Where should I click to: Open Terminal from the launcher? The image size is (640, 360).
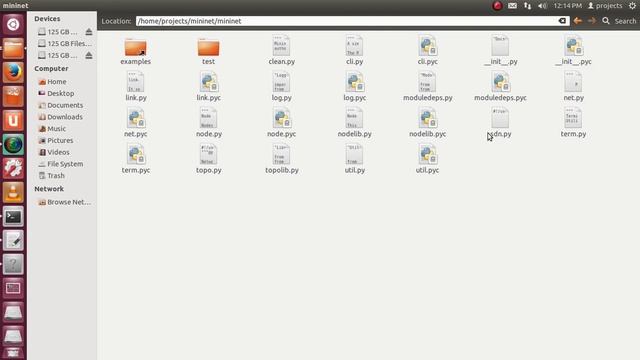point(13,216)
